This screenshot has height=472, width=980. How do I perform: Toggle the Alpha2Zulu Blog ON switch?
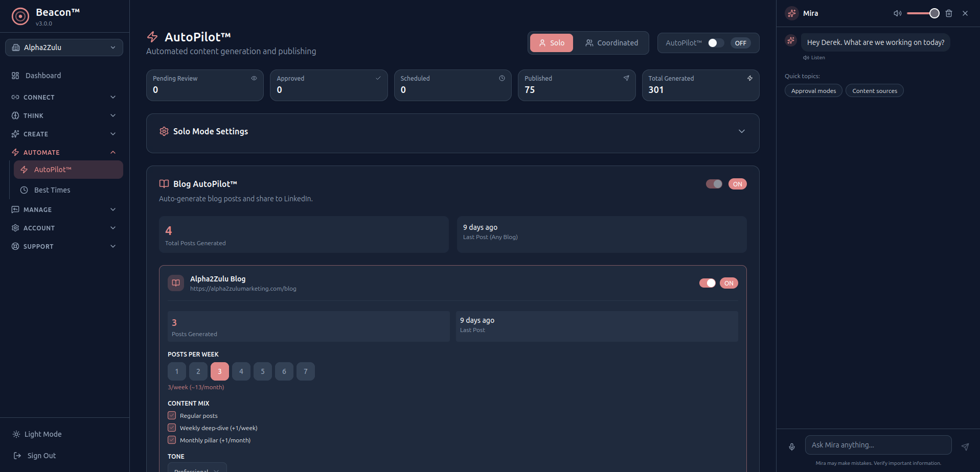click(708, 283)
